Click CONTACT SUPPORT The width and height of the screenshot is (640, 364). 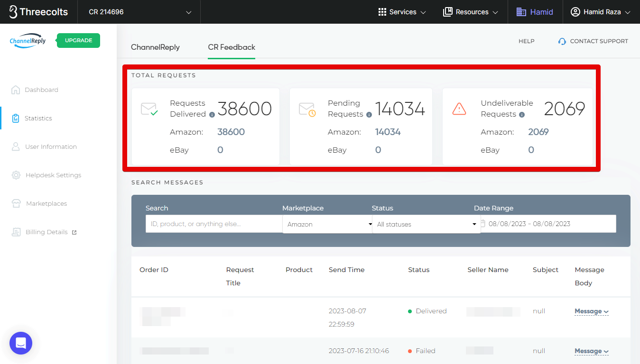[599, 41]
